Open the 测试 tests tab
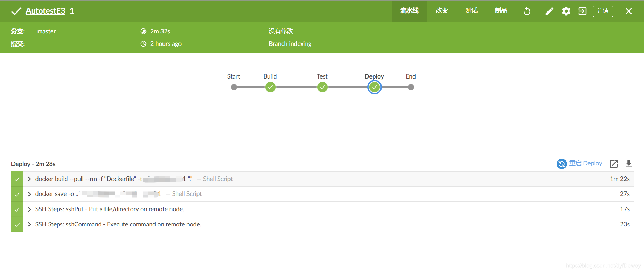Viewport: 644px width, 272px height. tap(471, 11)
